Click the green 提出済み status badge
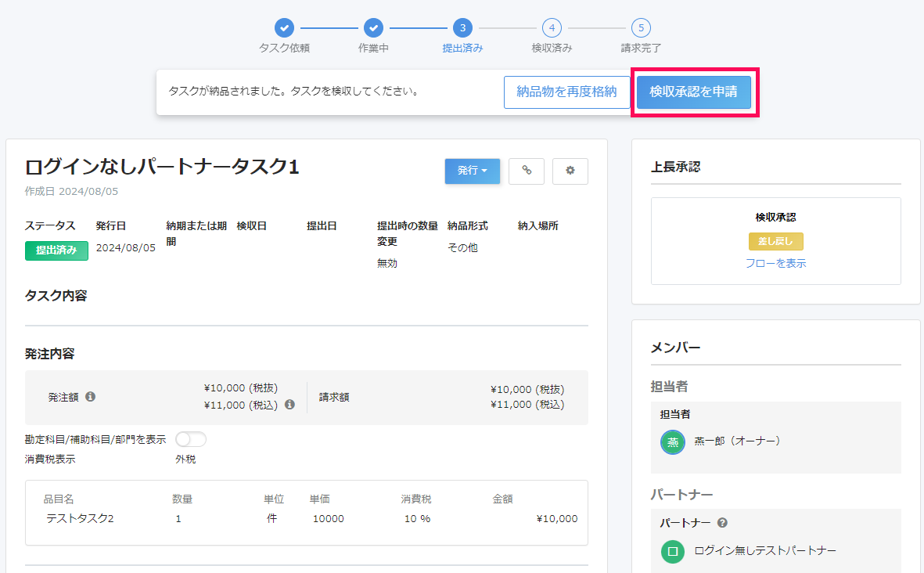This screenshot has width=924, height=573. point(56,250)
